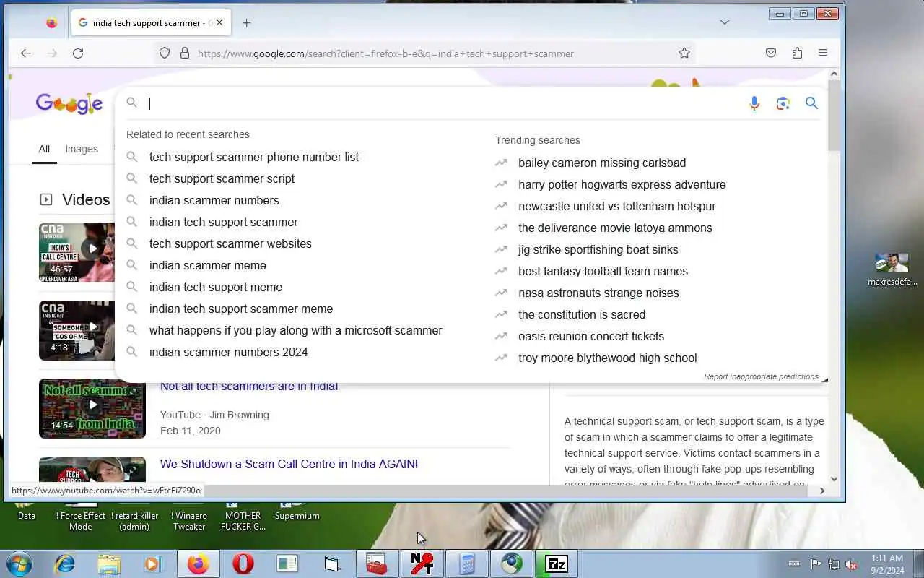Open a new tab with the plus button
Viewport: 924px width, 578px height.
click(x=246, y=23)
